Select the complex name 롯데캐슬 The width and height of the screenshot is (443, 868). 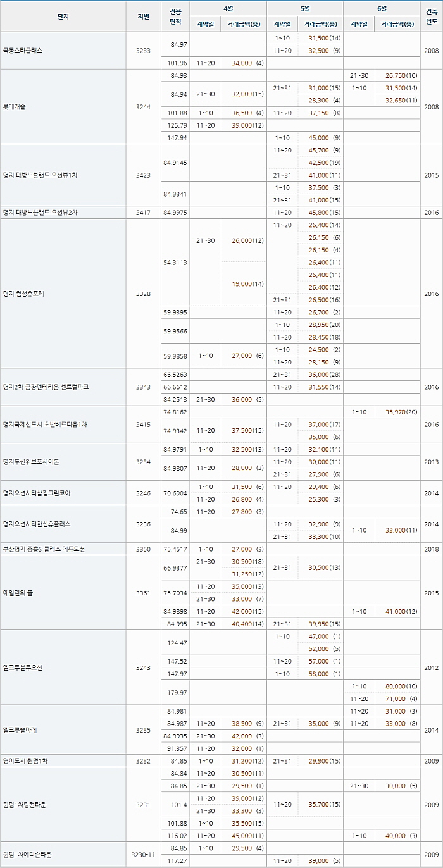coord(15,107)
